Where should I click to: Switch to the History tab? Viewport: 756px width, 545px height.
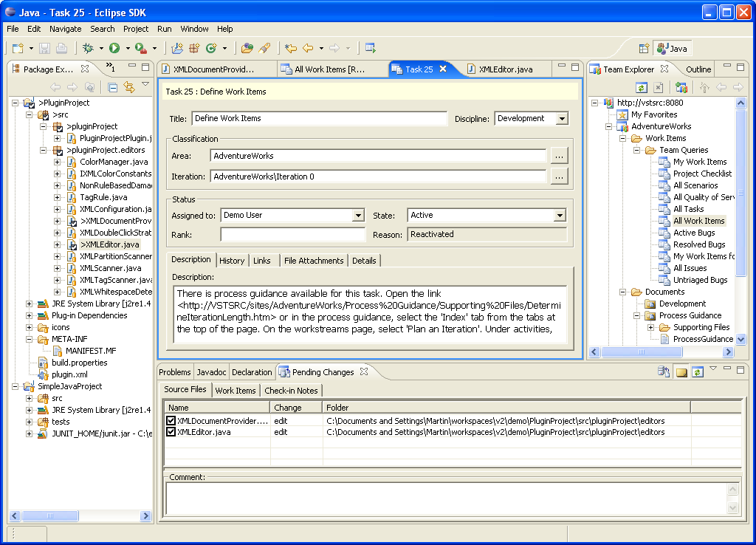[232, 261]
